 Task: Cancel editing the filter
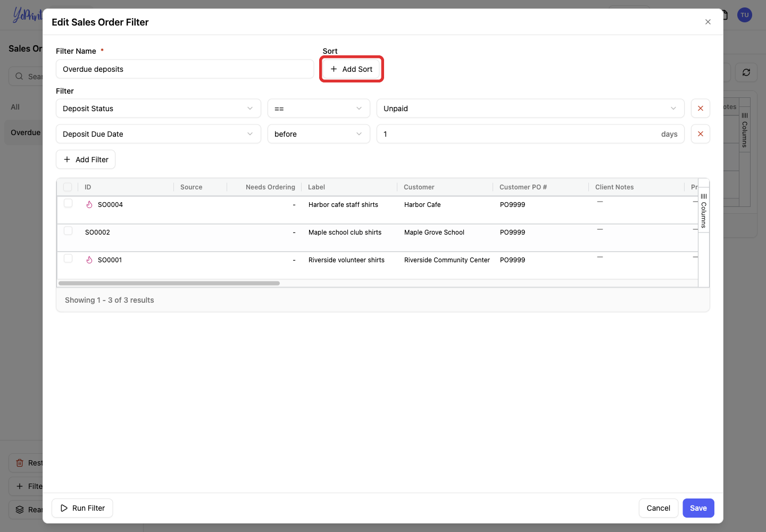[659, 508]
